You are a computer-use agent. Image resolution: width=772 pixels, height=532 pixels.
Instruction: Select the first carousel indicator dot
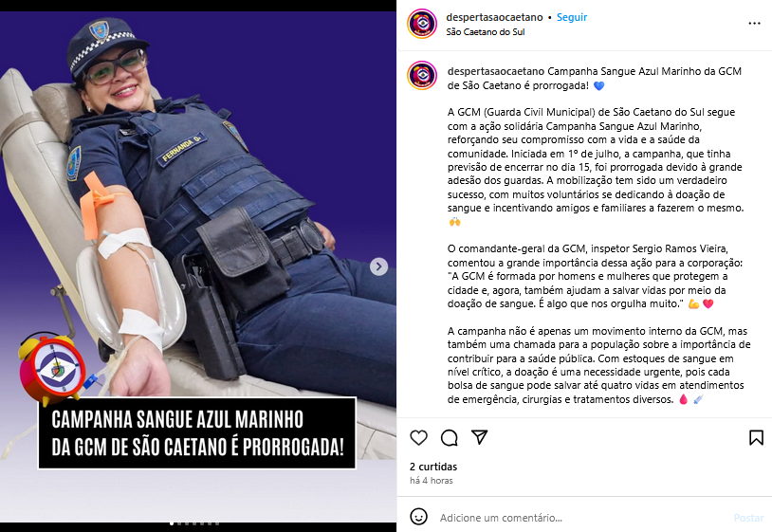pos(172,523)
